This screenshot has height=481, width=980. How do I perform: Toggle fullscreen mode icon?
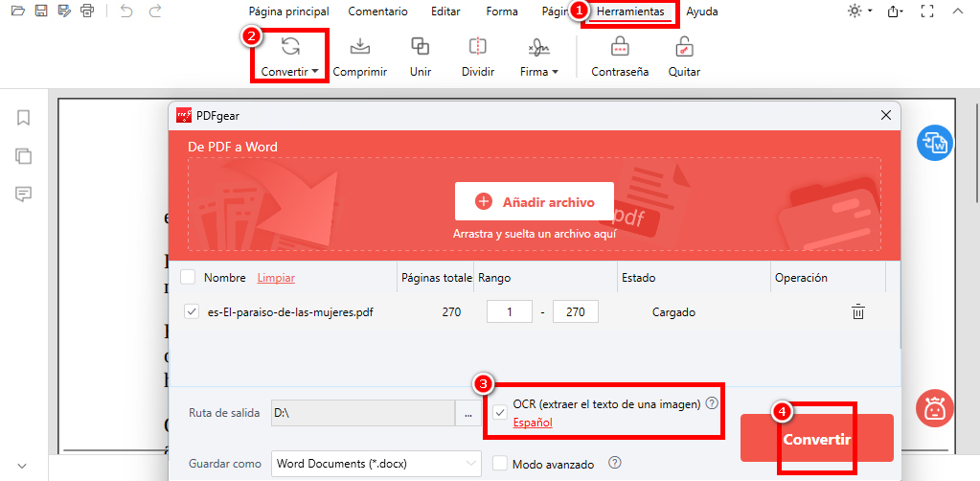(x=927, y=11)
